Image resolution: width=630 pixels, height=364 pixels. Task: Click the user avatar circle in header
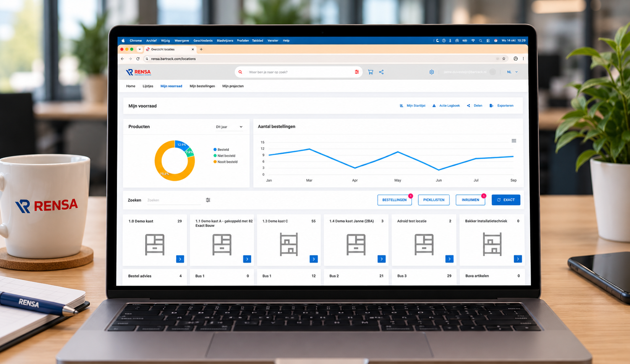click(492, 72)
